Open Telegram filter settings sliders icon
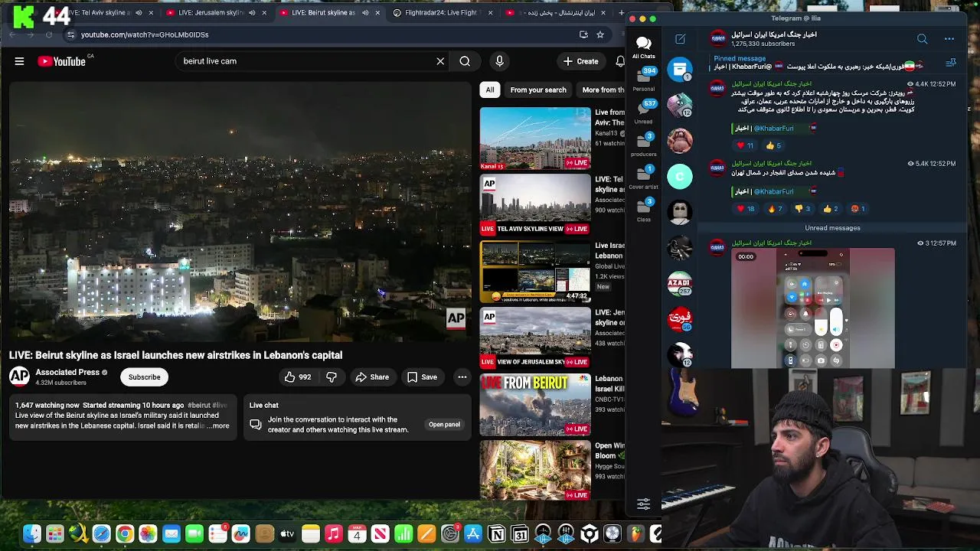 [643, 504]
